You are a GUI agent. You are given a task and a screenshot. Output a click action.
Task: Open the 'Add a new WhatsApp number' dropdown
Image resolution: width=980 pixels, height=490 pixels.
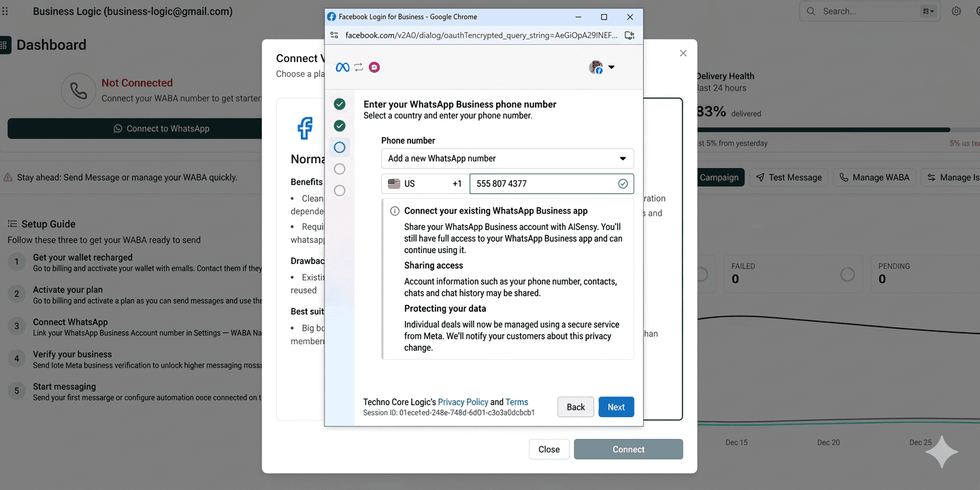pyautogui.click(x=508, y=159)
